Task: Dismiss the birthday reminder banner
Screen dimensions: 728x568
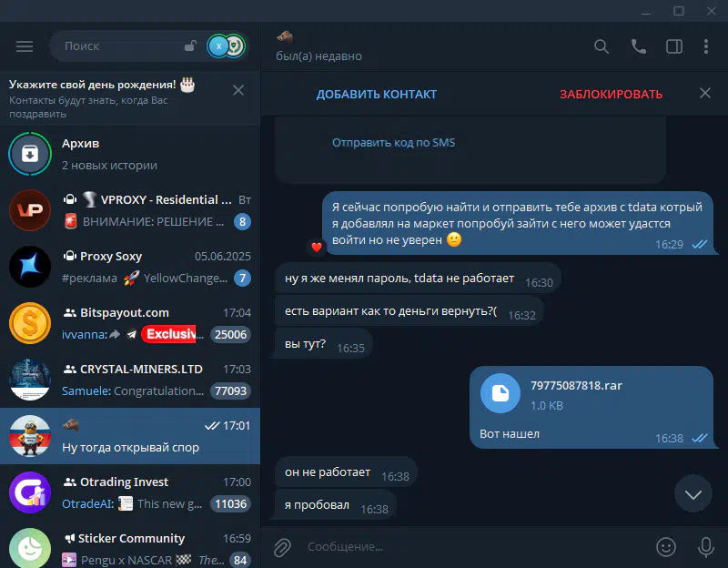Action: pos(238,90)
